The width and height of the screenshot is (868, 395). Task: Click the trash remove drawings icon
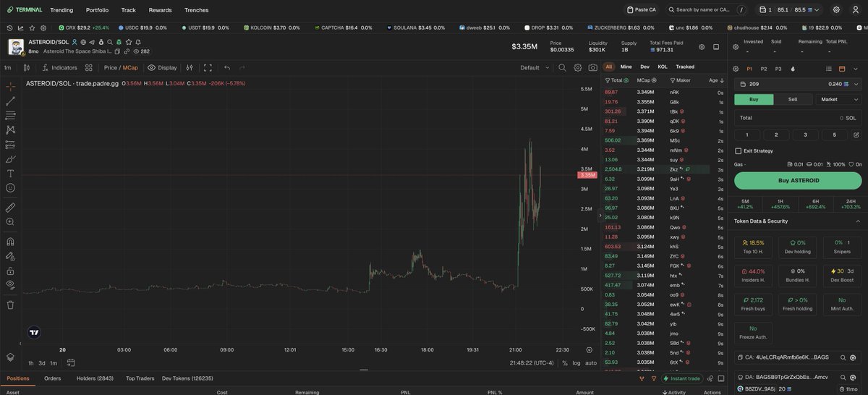pos(11,305)
